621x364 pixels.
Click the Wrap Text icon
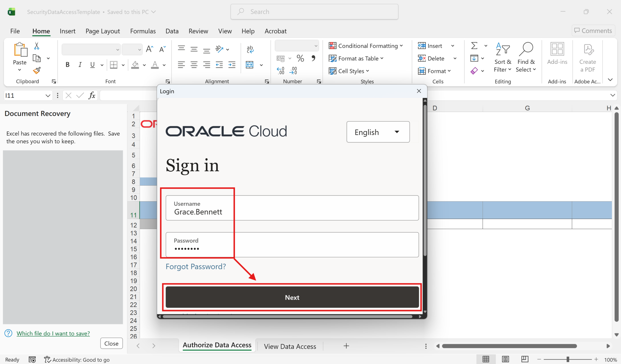click(250, 49)
